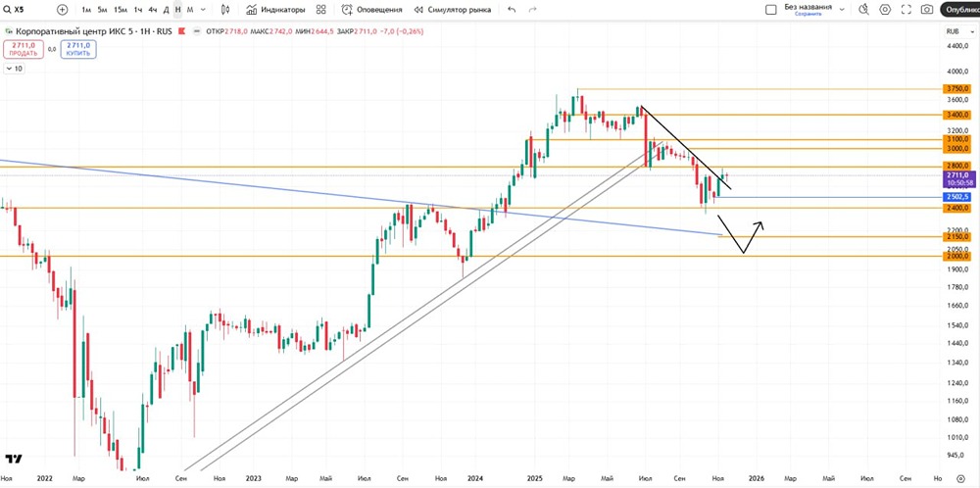Enter fullscreen mode
The height and width of the screenshot is (488, 980).
[906, 10]
